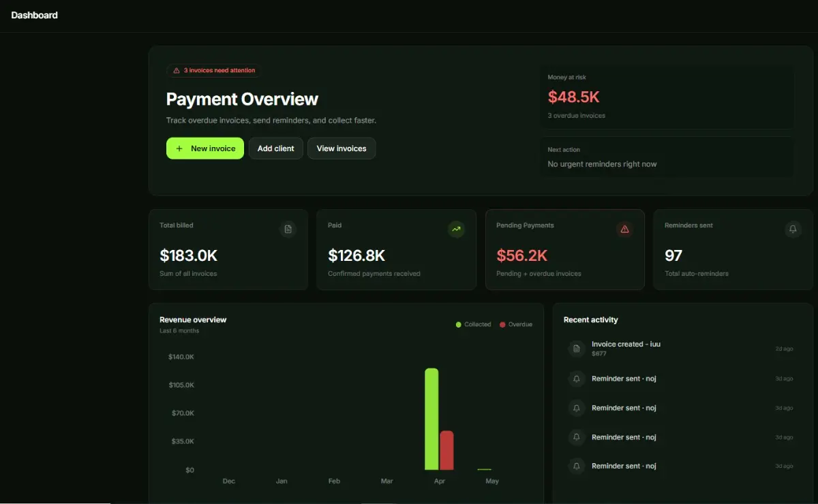Click the 97 reminders sent value
Viewport: 818px width, 504px height.
673,255
